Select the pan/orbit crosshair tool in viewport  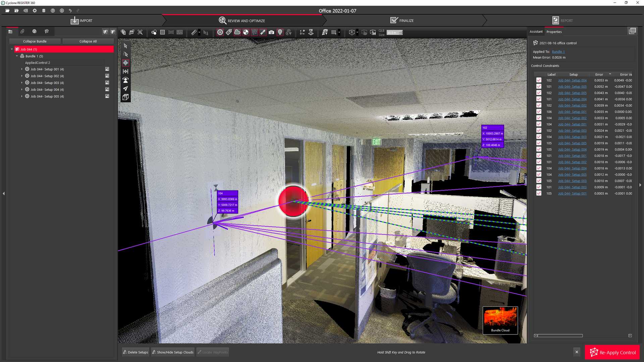click(125, 63)
